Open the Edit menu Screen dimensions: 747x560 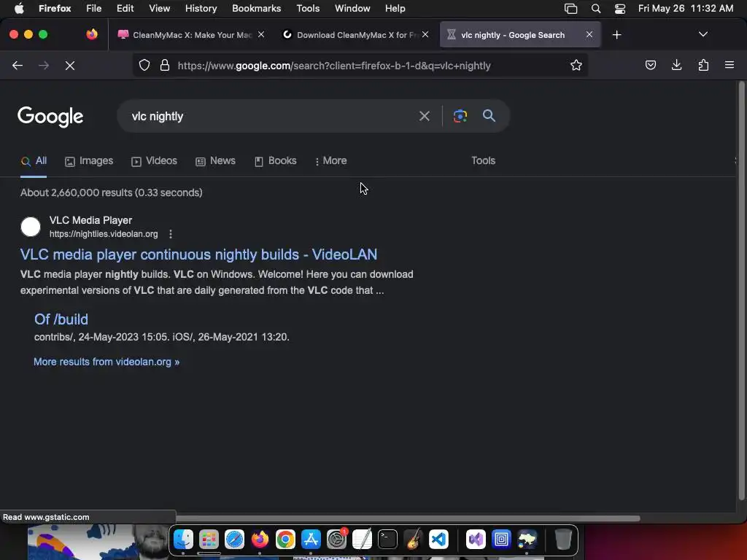pos(125,8)
